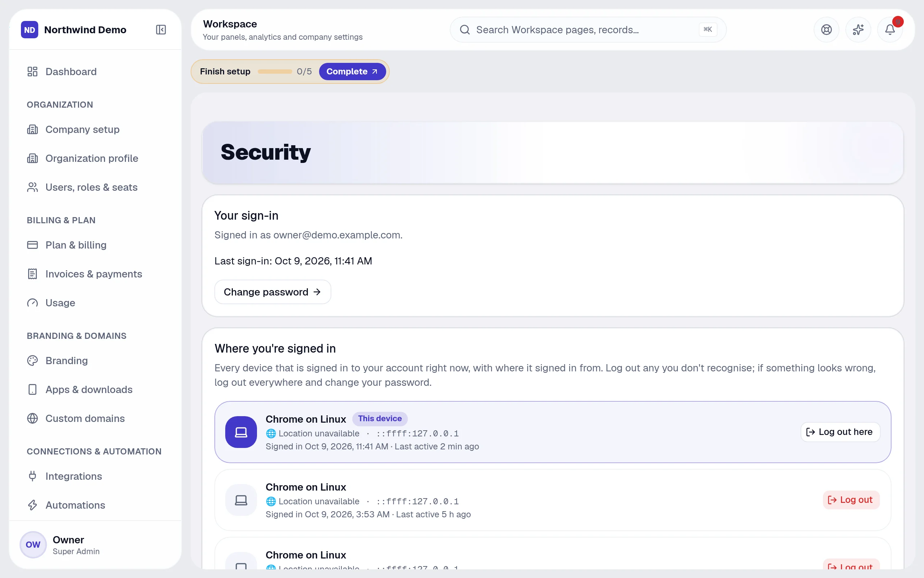Click the OW avatar circle

point(33,545)
